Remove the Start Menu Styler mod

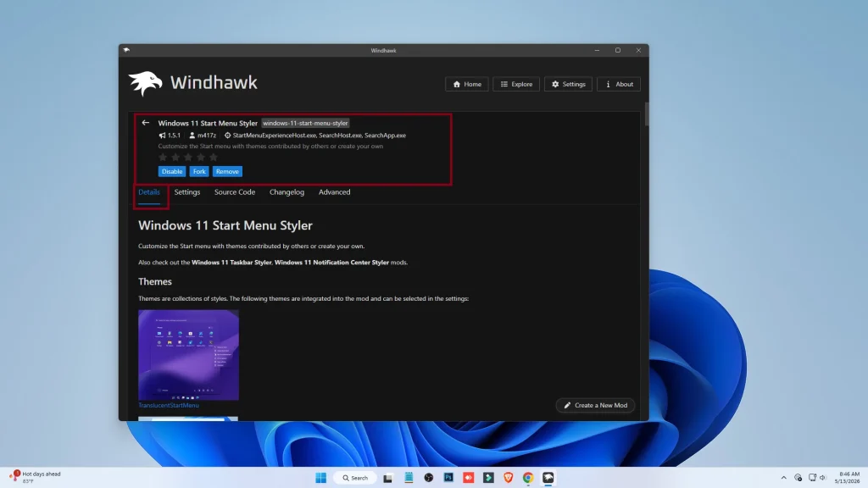pyautogui.click(x=227, y=171)
